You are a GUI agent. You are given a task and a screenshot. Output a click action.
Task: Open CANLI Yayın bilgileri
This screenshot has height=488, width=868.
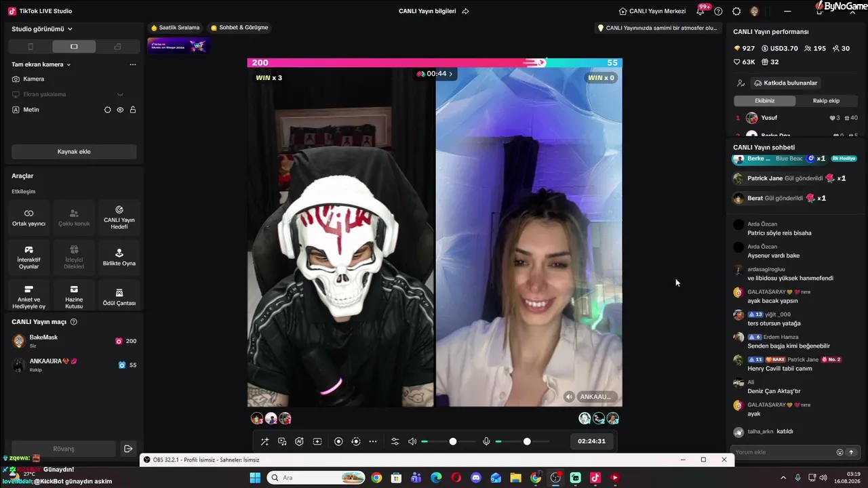click(427, 12)
